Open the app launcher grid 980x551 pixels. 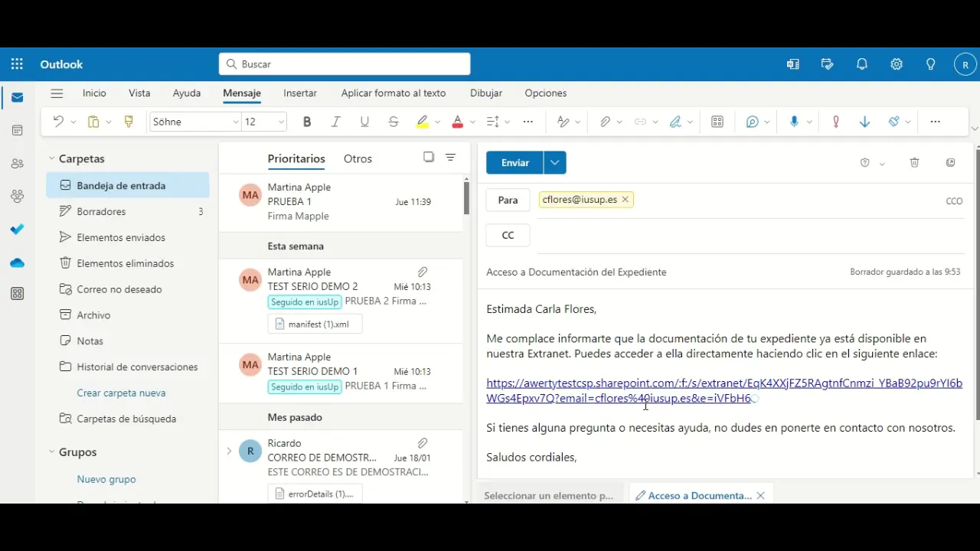tap(17, 64)
